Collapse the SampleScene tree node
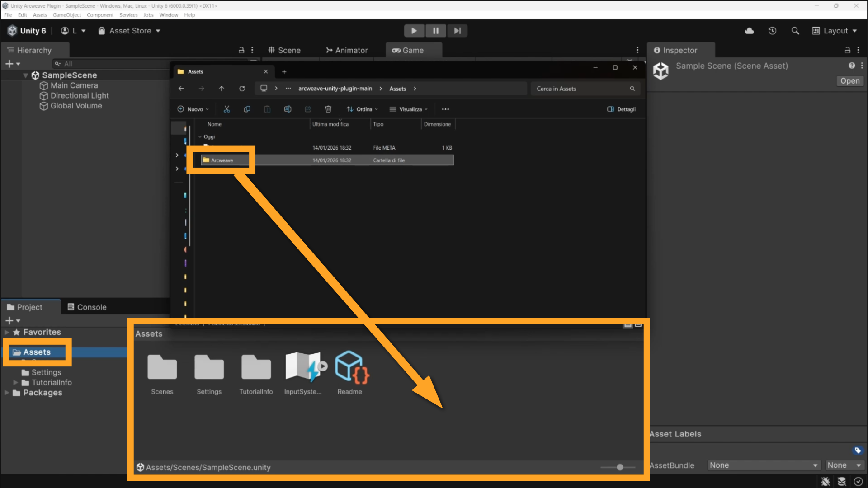 (x=26, y=75)
